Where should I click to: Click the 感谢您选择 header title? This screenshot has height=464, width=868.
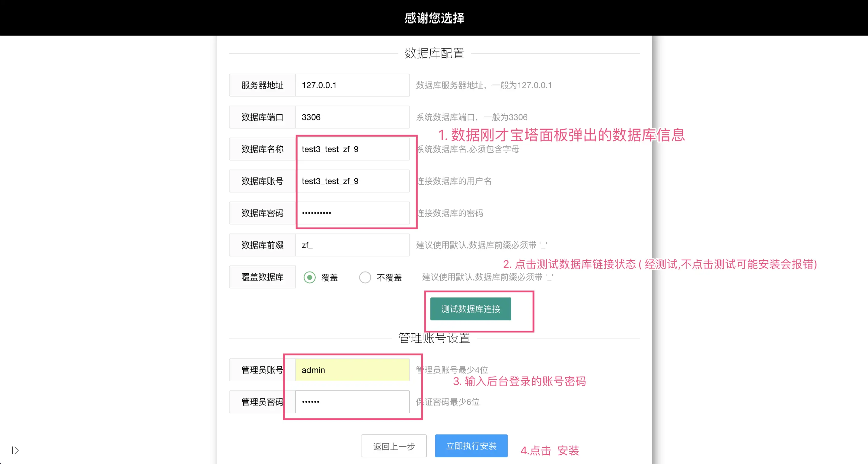click(434, 18)
